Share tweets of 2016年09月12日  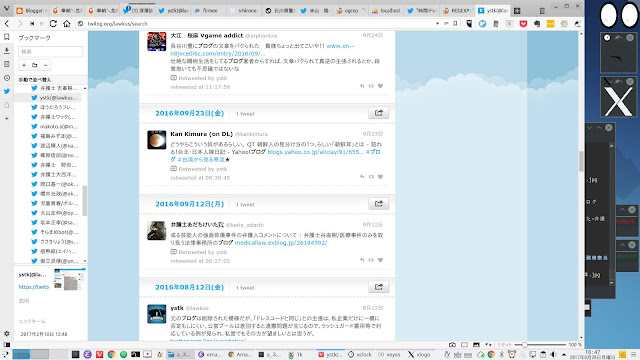pyautogui.click(x=378, y=204)
